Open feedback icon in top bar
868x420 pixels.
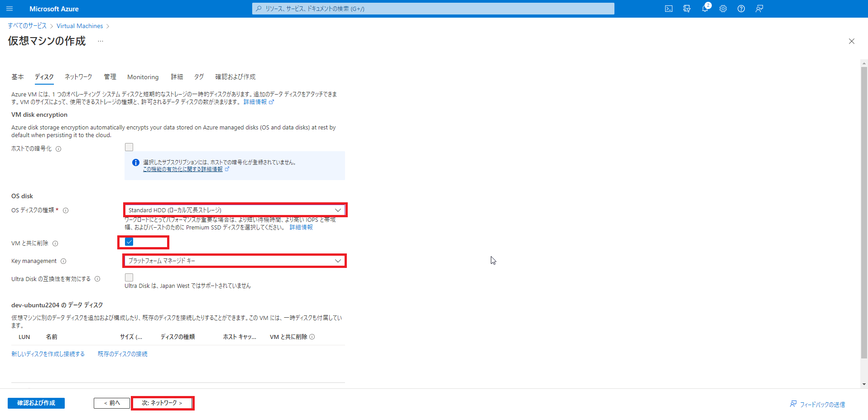[x=759, y=9]
